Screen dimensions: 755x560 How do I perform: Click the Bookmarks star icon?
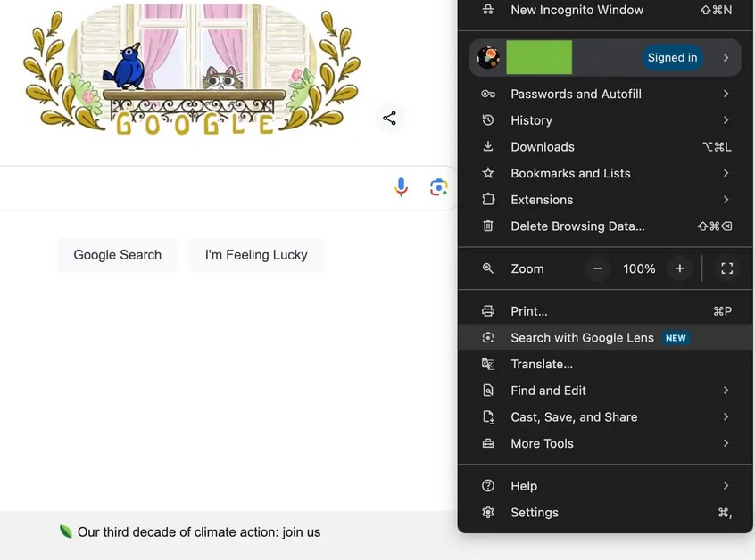[x=488, y=173]
